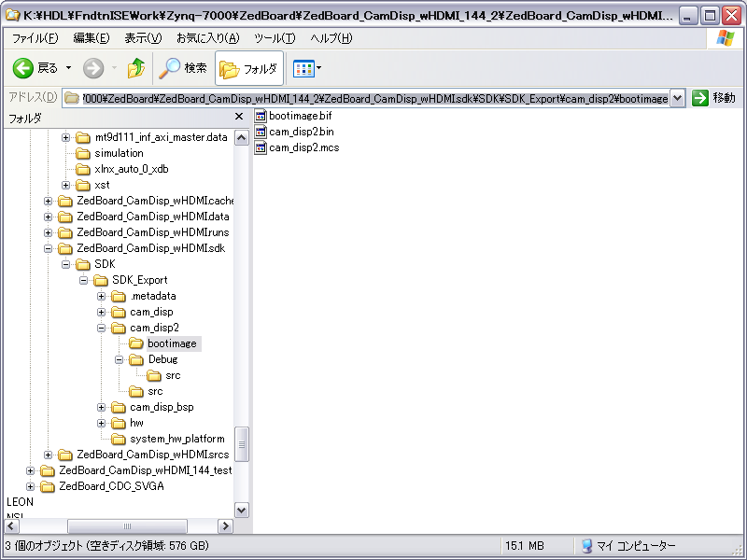The width and height of the screenshot is (747, 560).
Task: Click folder tree vertical scrollbar down arrow
Action: [x=242, y=511]
